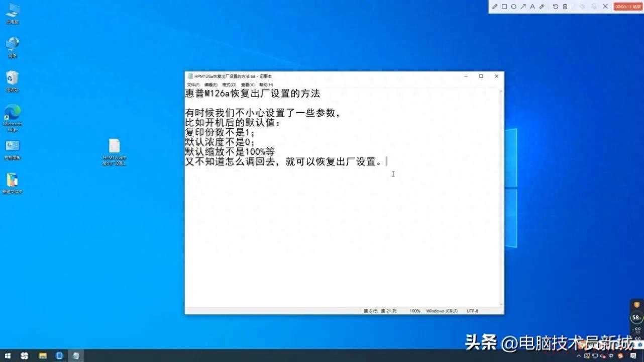The width and height of the screenshot is (644, 362).
Task: Select the This PC desktop icon
Action: pos(12,14)
